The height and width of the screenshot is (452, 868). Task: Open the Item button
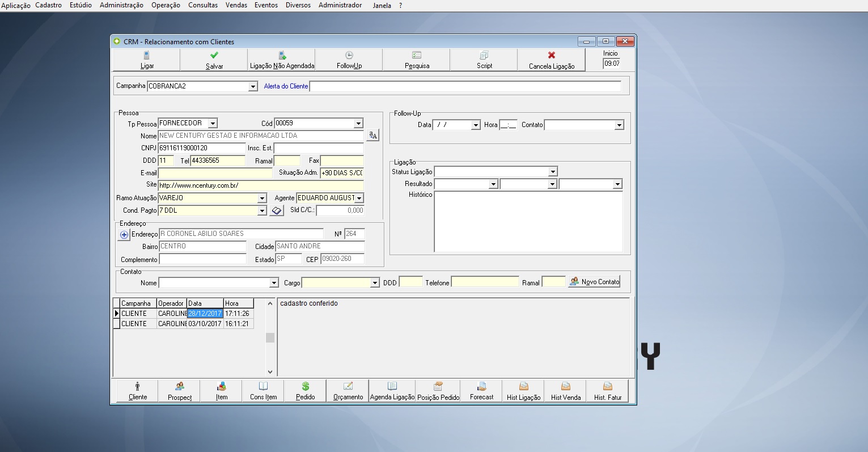click(x=222, y=391)
